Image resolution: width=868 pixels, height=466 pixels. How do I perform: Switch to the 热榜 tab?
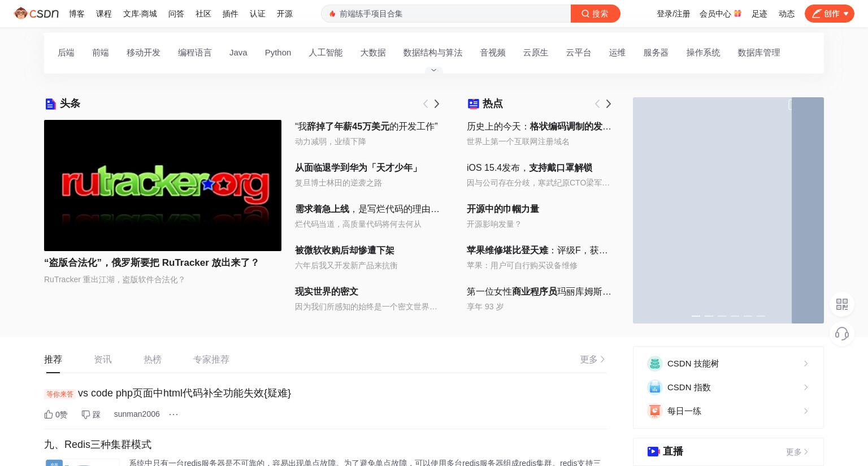pos(153,359)
